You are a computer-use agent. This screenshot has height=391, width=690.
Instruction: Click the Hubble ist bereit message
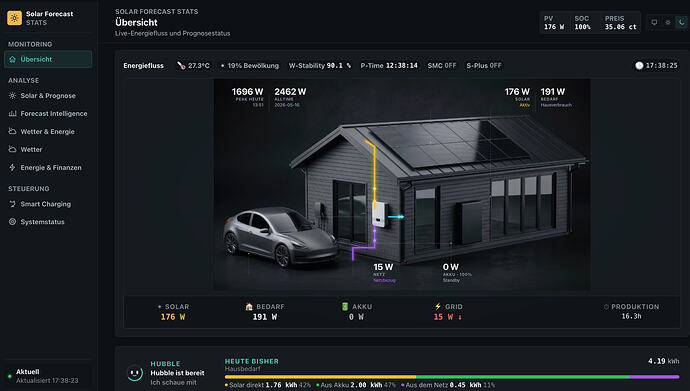tap(177, 373)
